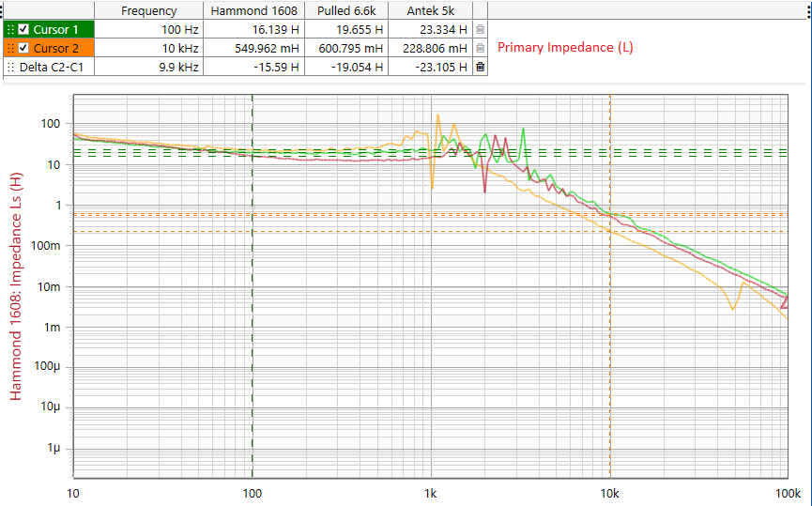This screenshot has height=506, width=812.
Task: Delete Cursor 2 with its trash icon
Action: click(x=480, y=48)
